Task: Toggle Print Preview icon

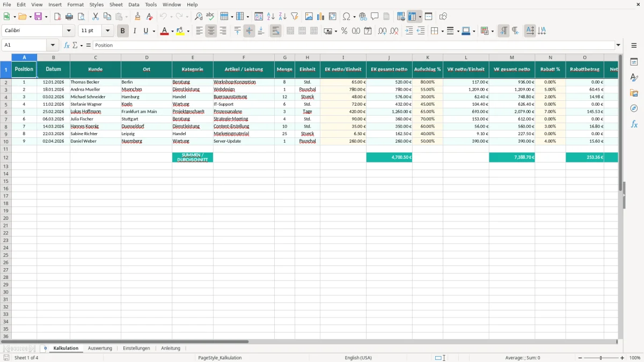Action: coord(80,17)
